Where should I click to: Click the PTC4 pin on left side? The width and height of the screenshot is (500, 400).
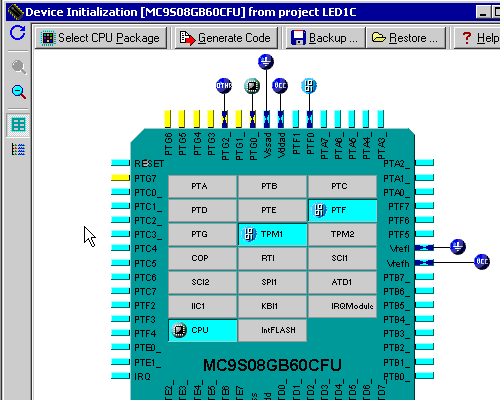click(x=120, y=248)
